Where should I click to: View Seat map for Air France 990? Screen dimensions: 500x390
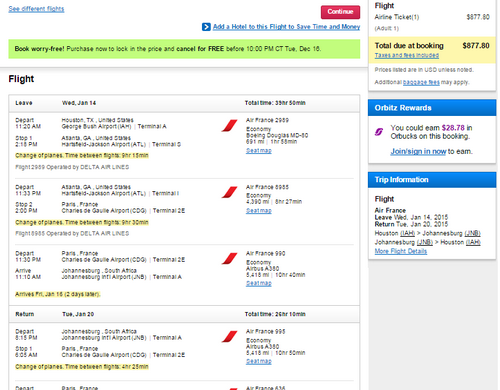pyautogui.click(x=259, y=283)
